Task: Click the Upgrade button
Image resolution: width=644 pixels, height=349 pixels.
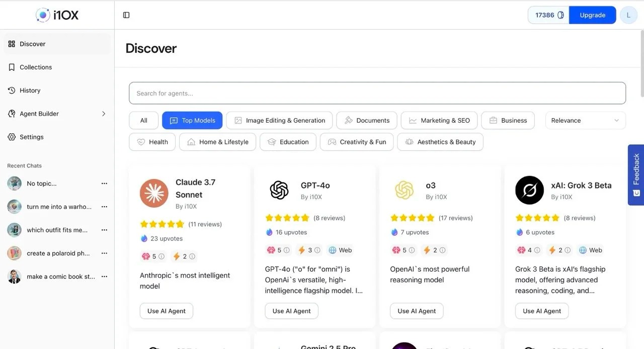Action: coord(592,15)
